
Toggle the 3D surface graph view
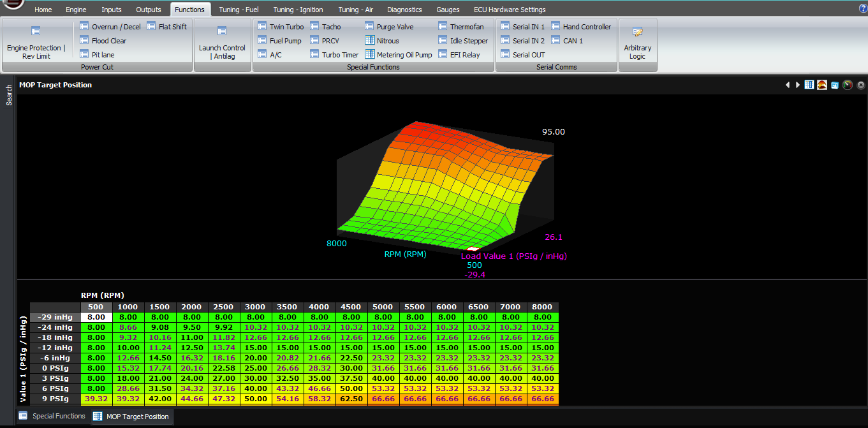(822, 85)
